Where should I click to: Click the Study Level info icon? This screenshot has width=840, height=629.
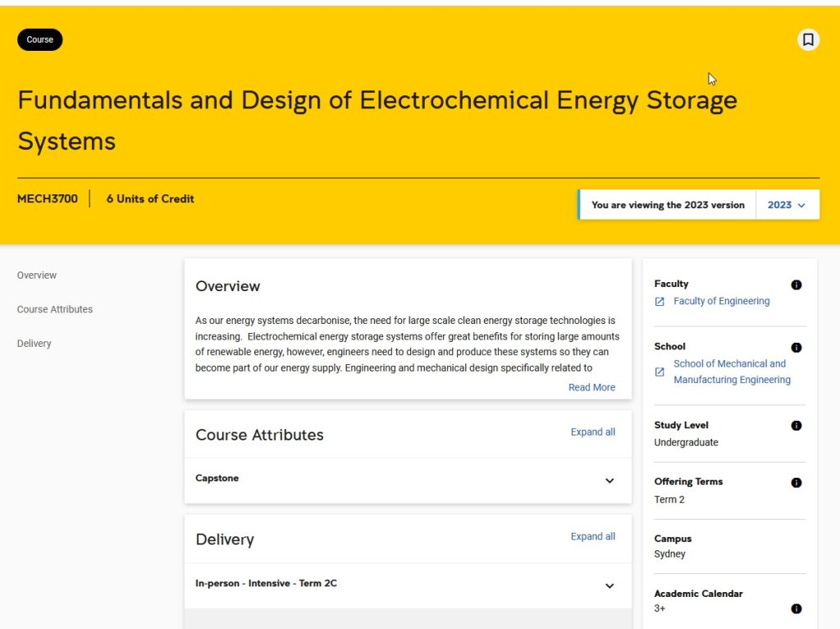[x=796, y=426]
